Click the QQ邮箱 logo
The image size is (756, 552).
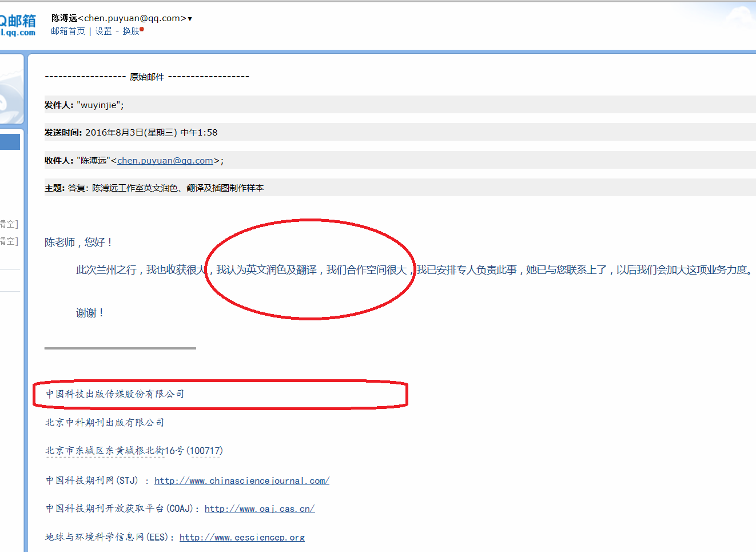coord(17,25)
